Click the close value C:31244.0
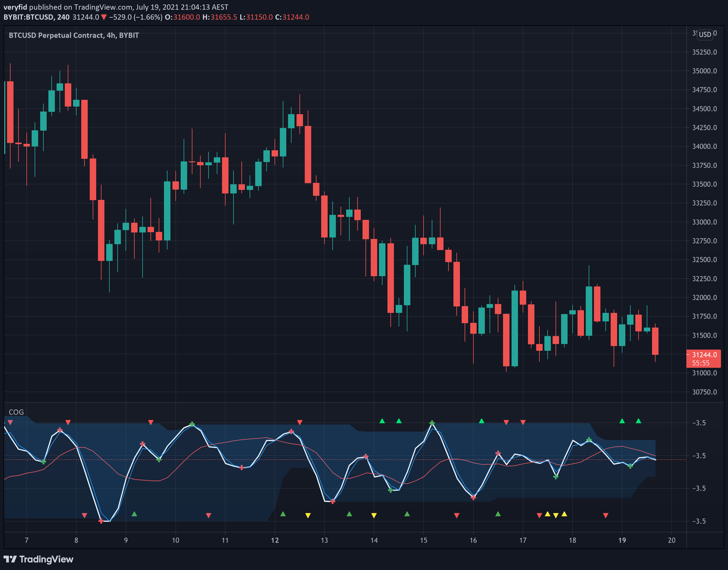728x570 pixels. click(292, 17)
